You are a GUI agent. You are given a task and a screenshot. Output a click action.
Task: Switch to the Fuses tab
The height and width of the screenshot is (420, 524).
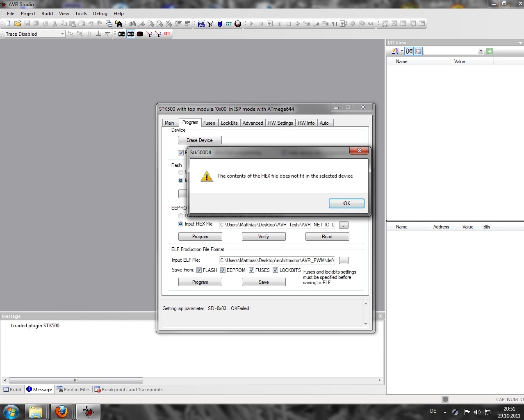(209, 123)
